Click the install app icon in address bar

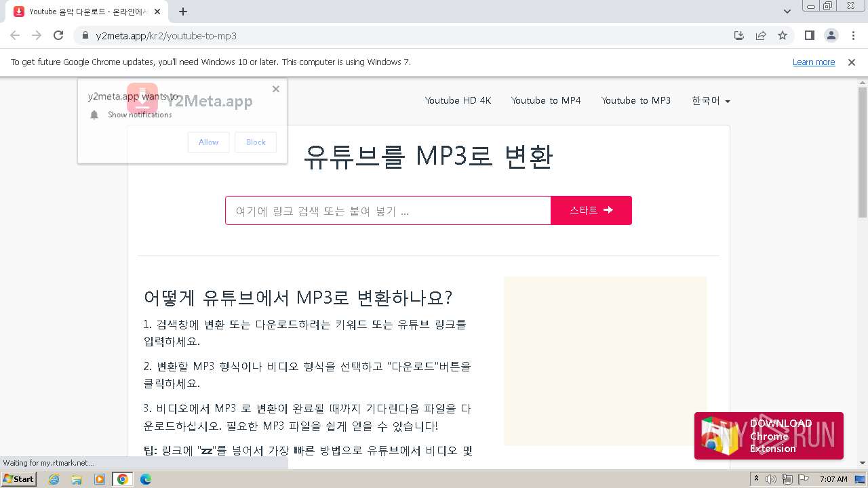739,35
